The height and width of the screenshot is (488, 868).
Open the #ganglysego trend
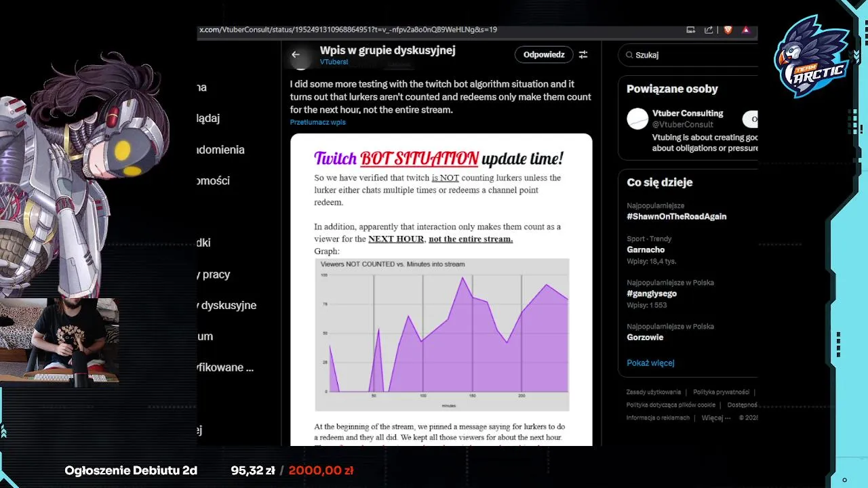652,293
